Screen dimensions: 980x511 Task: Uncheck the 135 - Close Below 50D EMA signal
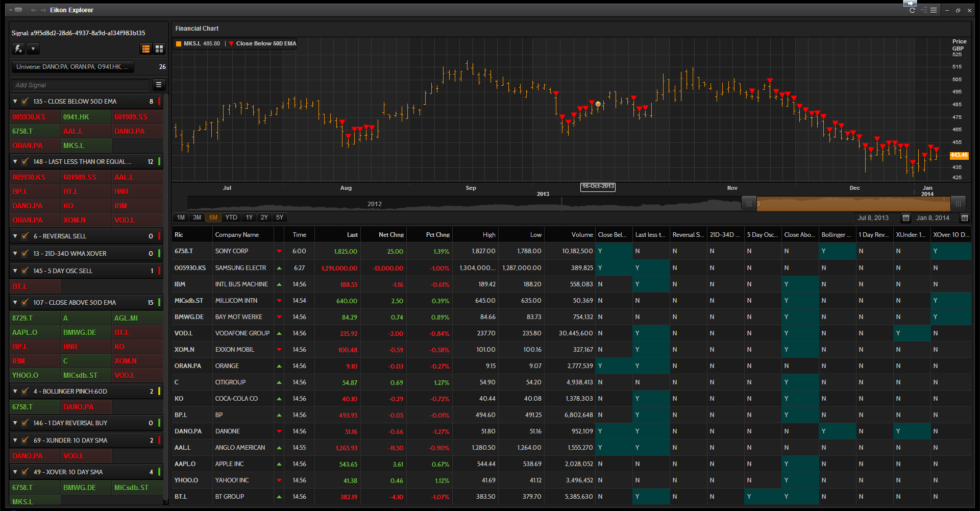(24, 102)
